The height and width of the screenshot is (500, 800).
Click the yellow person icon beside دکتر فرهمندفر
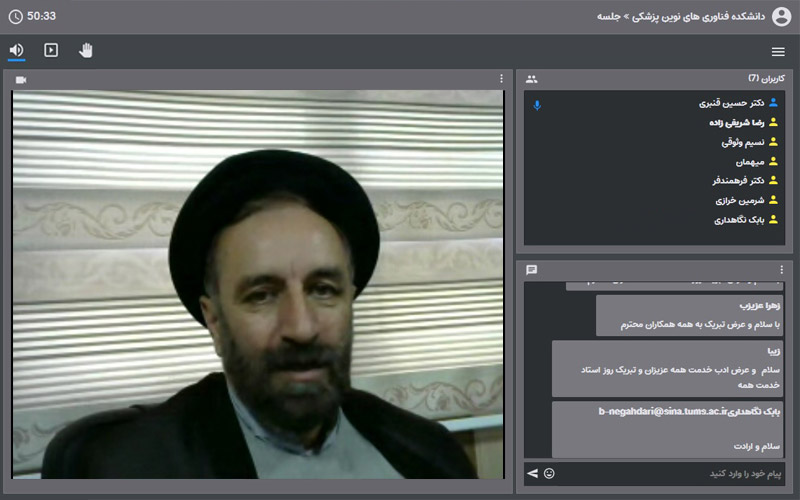pos(773,180)
